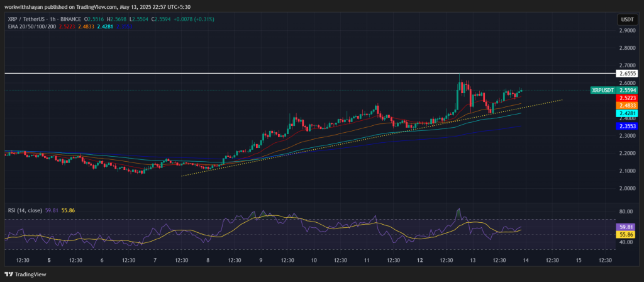
Task: Click date 12 on the time axis
Action: point(419,260)
